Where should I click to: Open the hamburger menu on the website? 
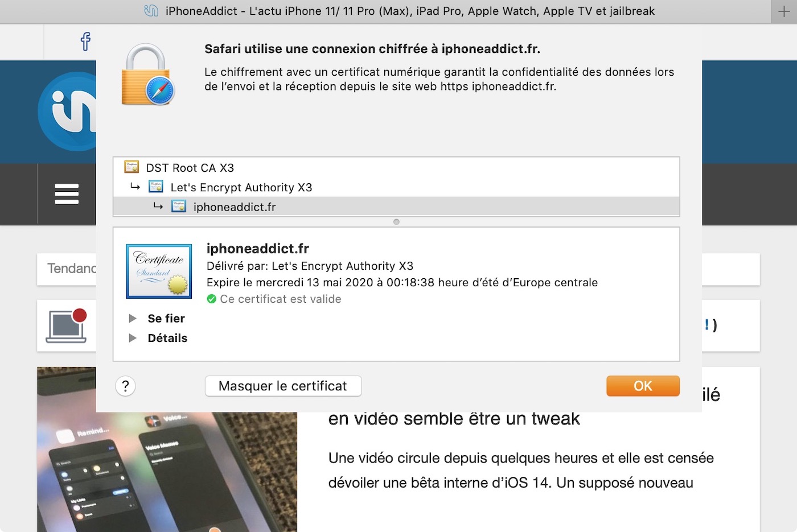(x=67, y=194)
